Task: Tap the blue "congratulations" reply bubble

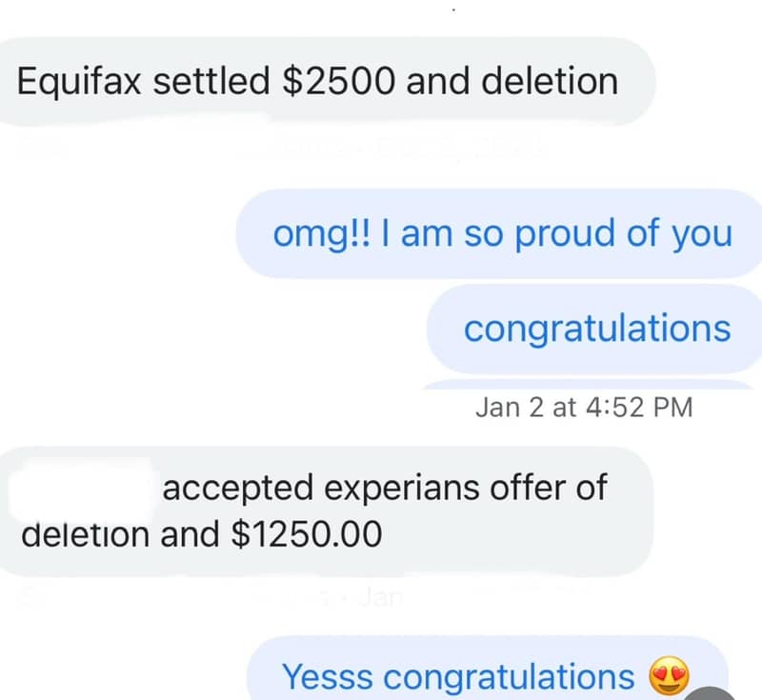Action: pyautogui.click(x=596, y=329)
